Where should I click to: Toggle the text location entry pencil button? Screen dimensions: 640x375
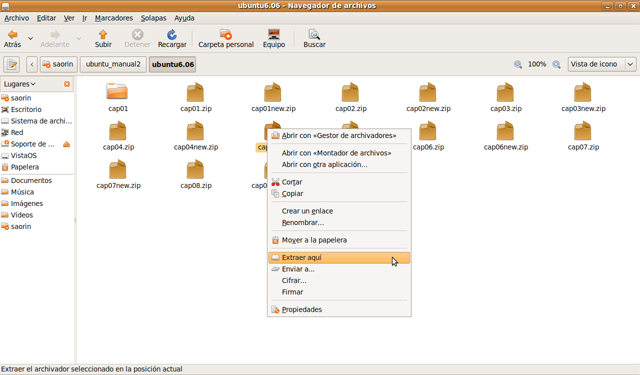[x=12, y=64]
